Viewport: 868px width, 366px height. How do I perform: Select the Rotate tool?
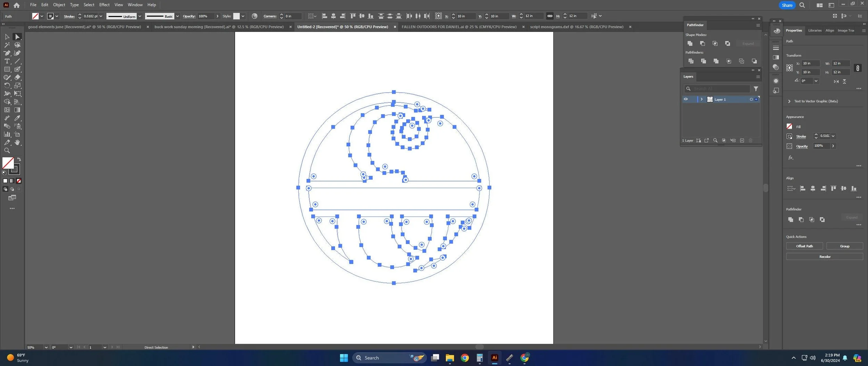click(x=7, y=85)
